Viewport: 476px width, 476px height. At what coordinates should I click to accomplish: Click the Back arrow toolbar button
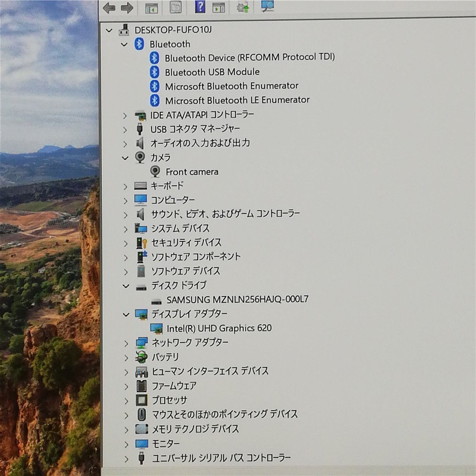coord(109,8)
